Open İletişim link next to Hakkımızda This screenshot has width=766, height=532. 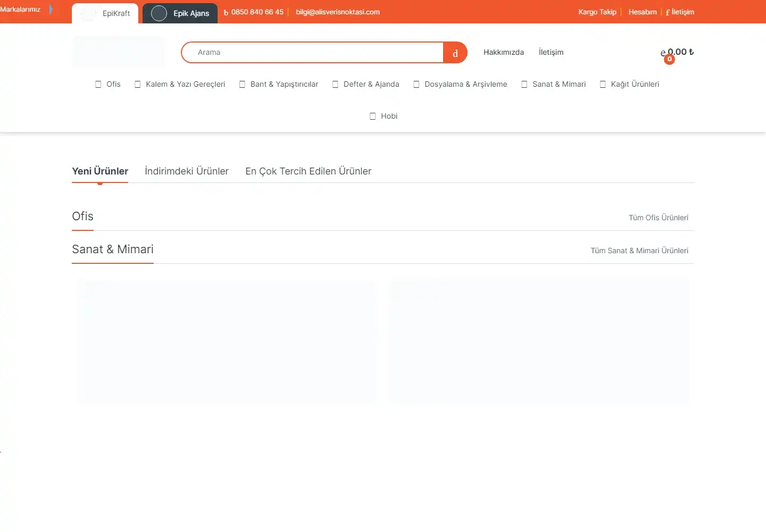(551, 52)
